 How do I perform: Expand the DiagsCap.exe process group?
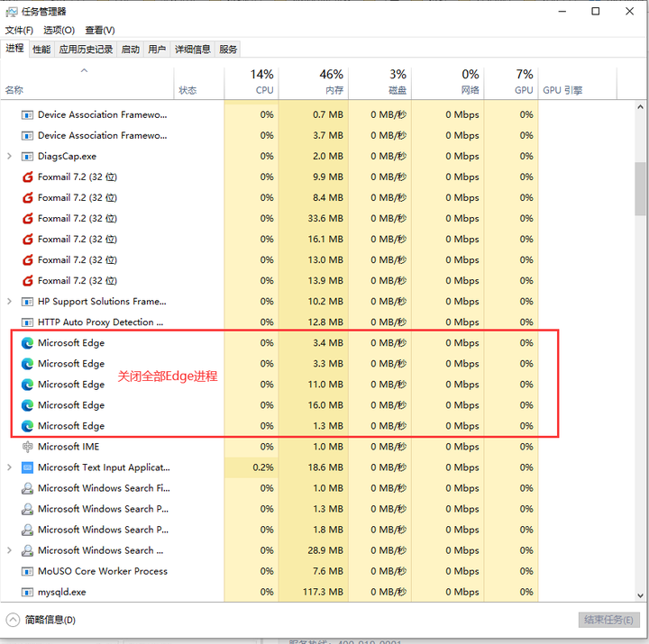click(x=10, y=157)
